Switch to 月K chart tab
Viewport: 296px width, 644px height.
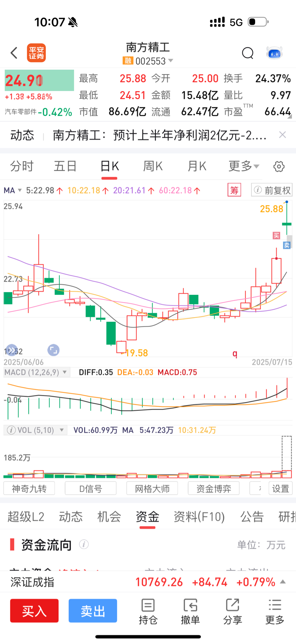coord(197,166)
